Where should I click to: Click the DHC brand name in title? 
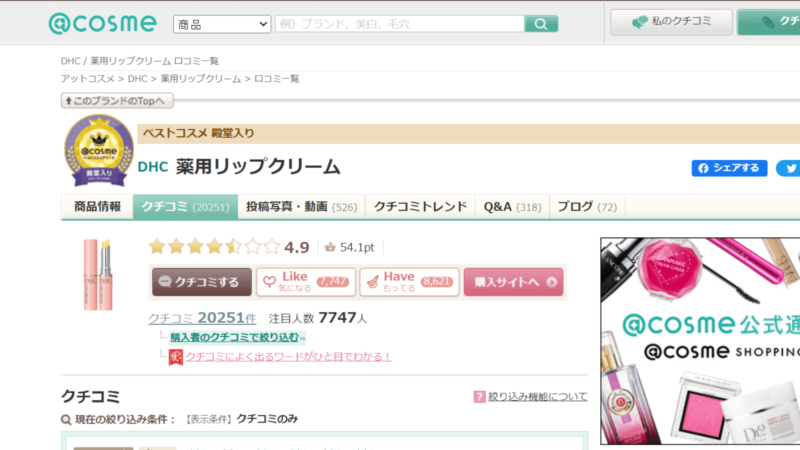pyautogui.click(x=153, y=167)
